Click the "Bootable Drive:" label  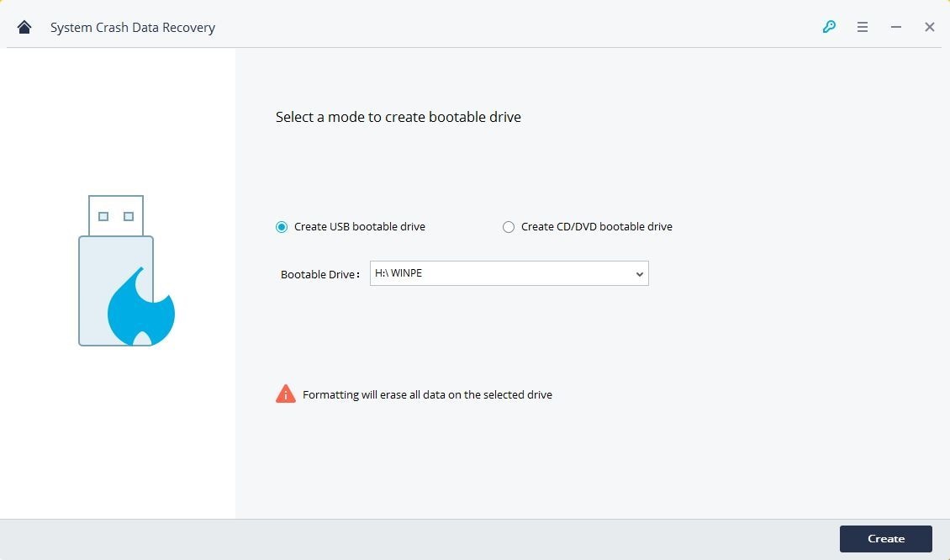coord(320,273)
